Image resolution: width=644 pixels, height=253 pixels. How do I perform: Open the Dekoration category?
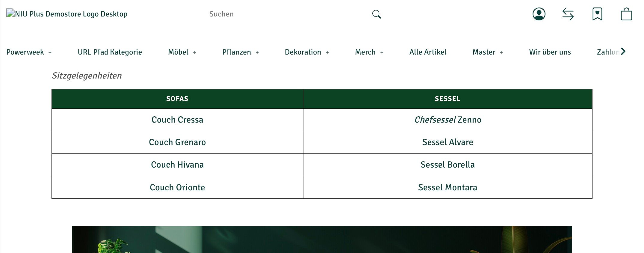tap(303, 52)
